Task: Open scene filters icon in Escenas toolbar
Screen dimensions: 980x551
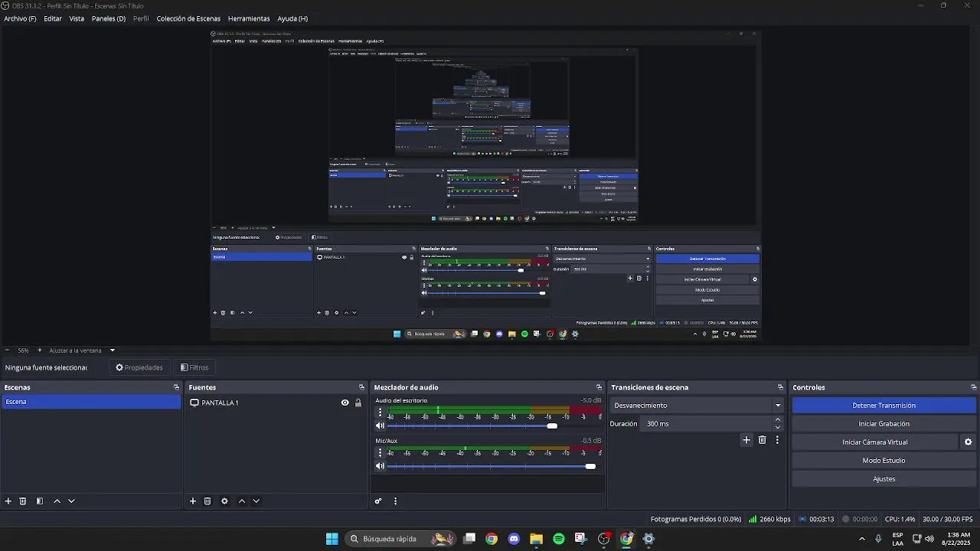Action: (40, 501)
